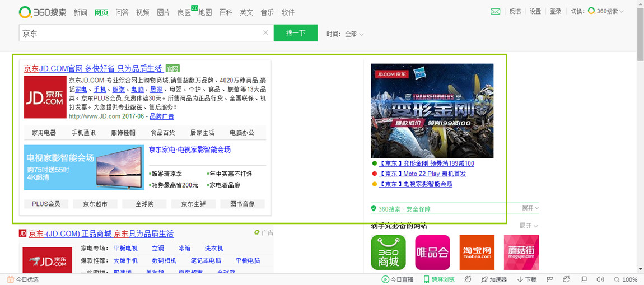Click the PLUS会员 button
644x285 pixels.
pyautogui.click(x=46, y=204)
